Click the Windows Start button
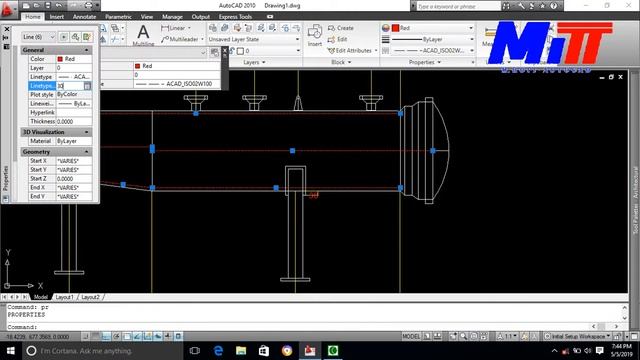The width and height of the screenshot is (640, 360). [11, 351]
